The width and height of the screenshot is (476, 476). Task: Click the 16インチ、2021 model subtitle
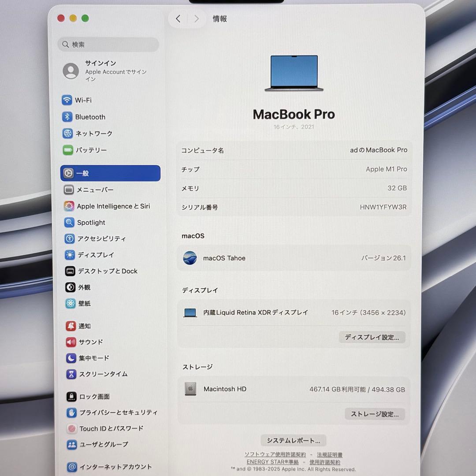(x=294, y=127)
